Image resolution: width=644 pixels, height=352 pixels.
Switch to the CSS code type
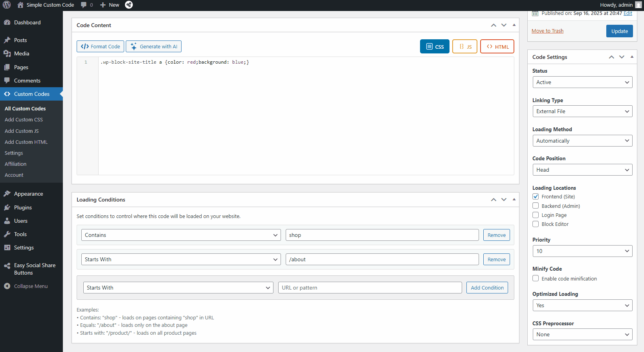tap(435, 46)
